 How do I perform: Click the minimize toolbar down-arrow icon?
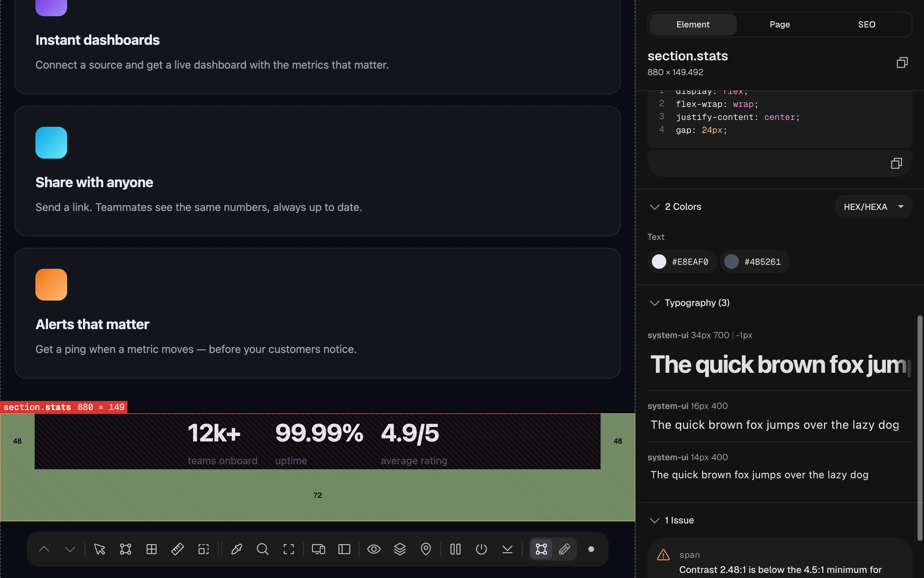pyautogui.click(x=507, y=549)
